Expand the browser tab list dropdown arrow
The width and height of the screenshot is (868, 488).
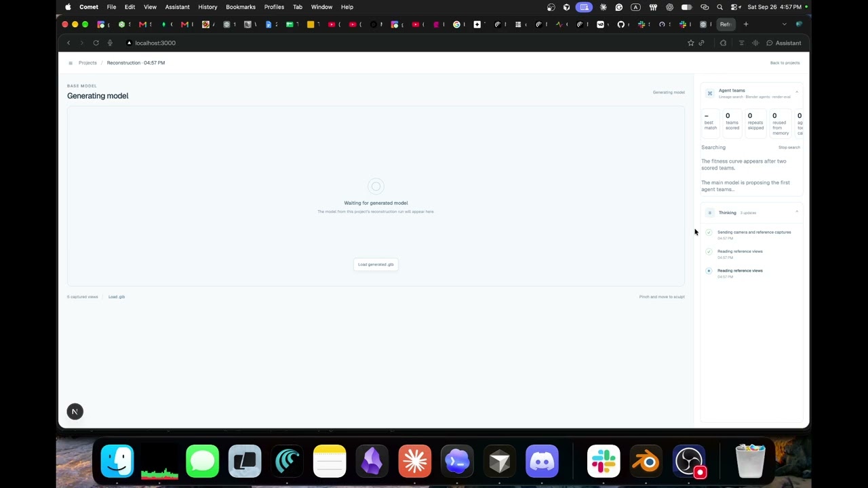[x=785, y=24]
